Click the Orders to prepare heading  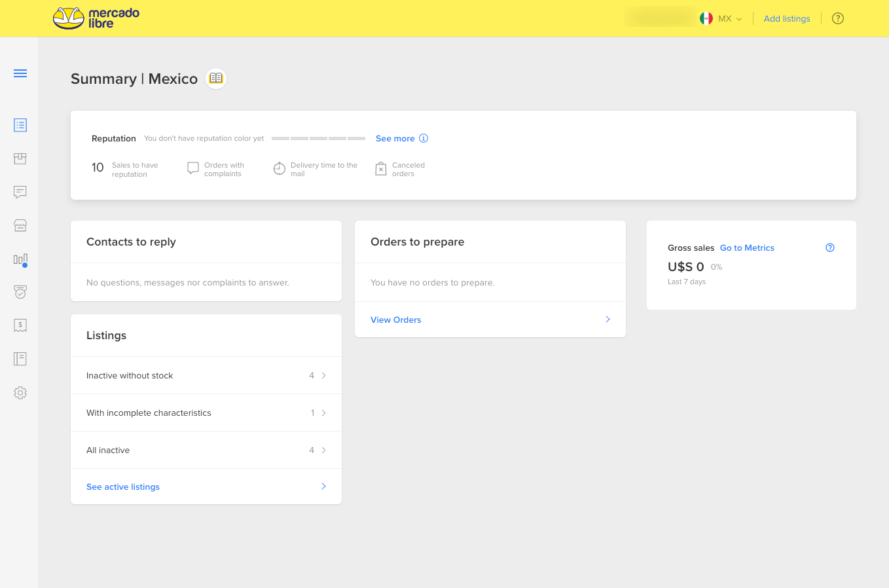418,242
